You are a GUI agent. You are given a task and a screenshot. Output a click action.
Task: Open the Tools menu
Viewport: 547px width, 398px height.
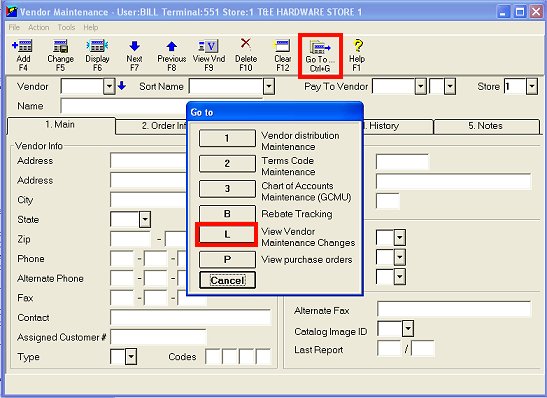[x=66, y=27]
